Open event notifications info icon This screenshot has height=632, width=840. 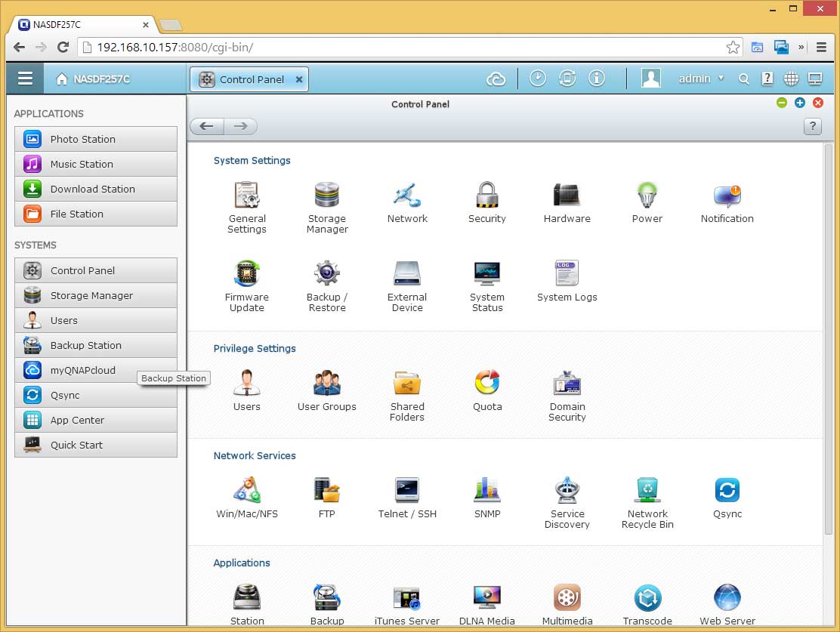click(597, 79)
